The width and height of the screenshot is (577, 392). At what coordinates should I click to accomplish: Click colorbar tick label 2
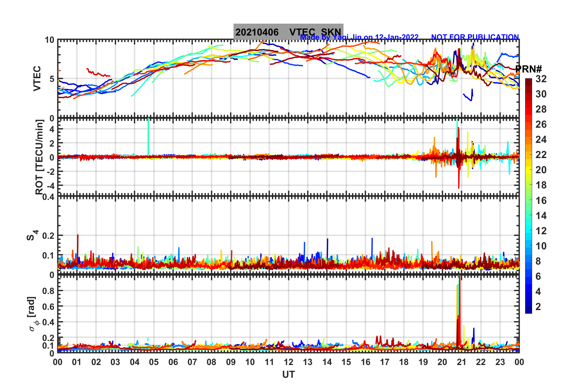pyautogui.click(x=538, y=307)
